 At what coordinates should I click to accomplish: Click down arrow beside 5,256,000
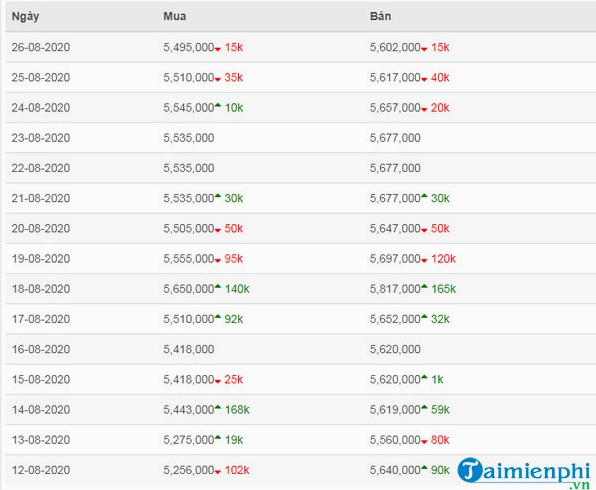(x=218, y=472)
